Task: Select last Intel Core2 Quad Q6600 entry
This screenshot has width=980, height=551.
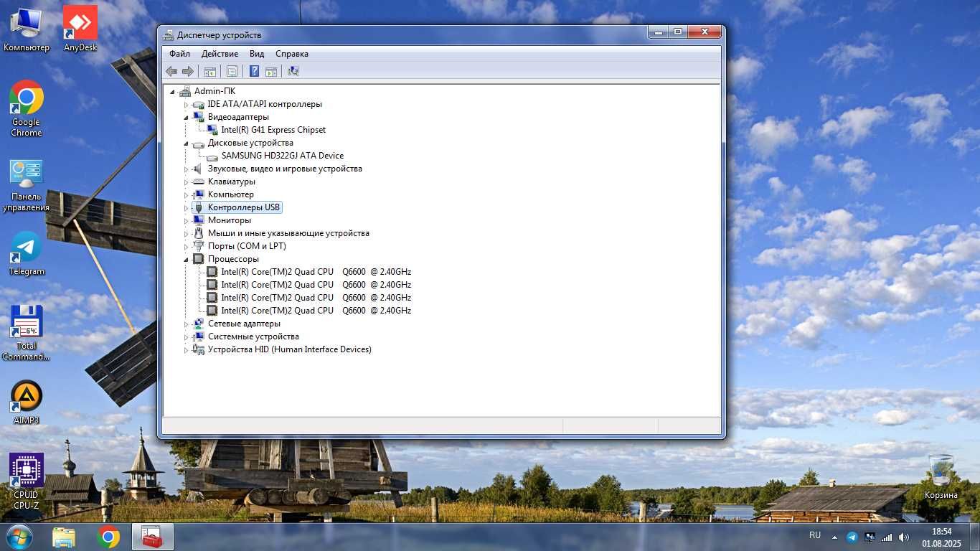Action: click(316, 311)
